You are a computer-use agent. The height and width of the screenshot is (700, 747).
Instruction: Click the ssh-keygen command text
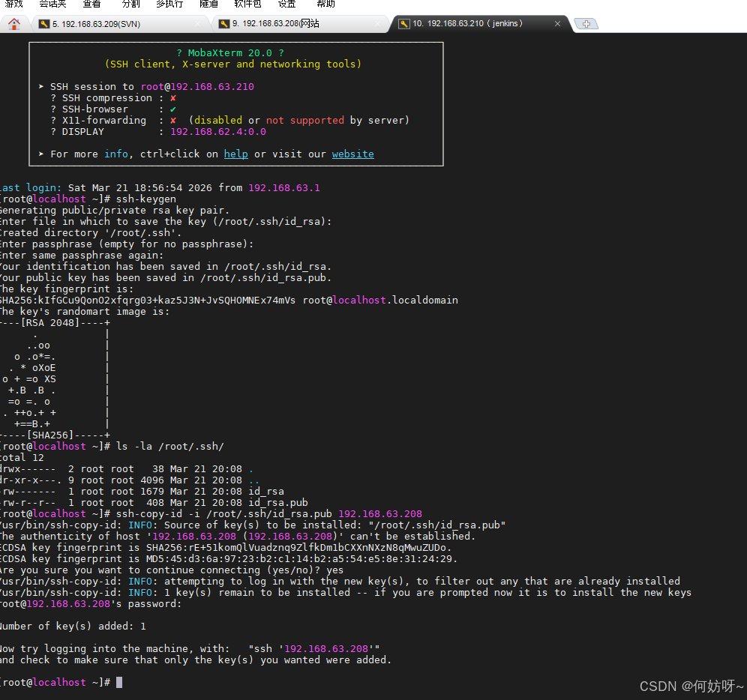click(x=146, y=199)
